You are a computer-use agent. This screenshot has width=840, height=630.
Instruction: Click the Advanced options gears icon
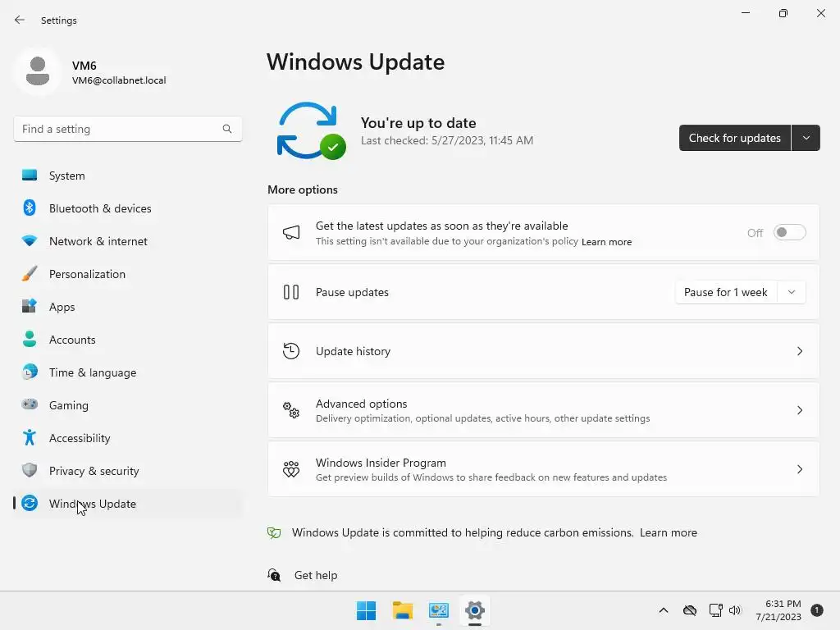click(291, 410)
